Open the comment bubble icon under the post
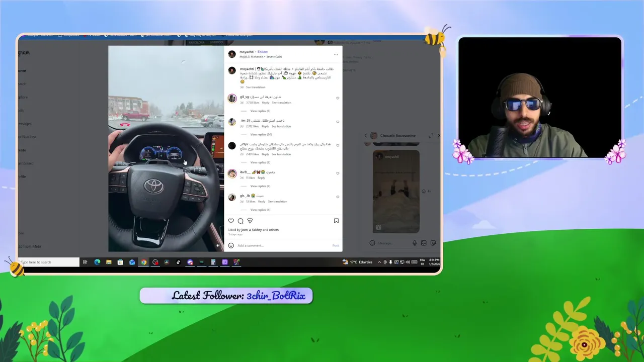644x362 pixels. coord(240,221)
